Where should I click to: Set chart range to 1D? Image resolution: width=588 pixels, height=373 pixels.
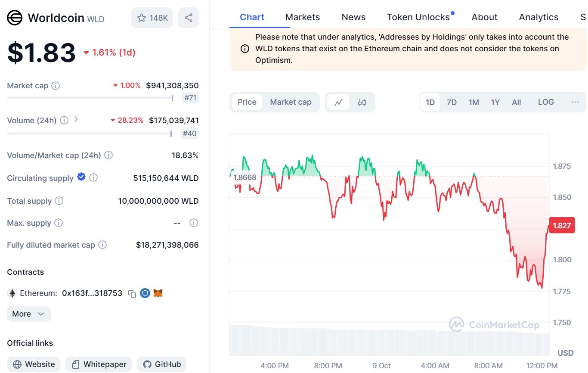(x=430, y=103)
